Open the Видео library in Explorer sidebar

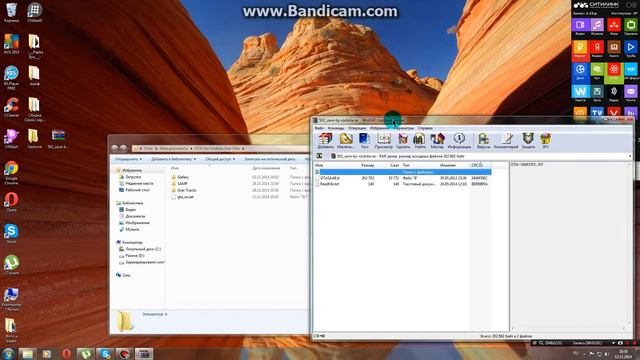coord(130,209)
